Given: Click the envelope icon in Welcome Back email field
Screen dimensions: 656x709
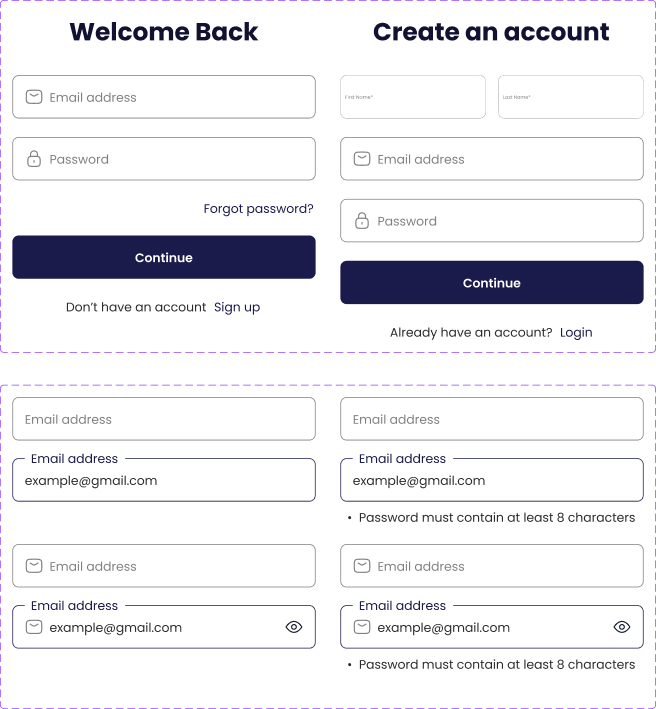Looking at the screenshot, I should pos(34,97).
